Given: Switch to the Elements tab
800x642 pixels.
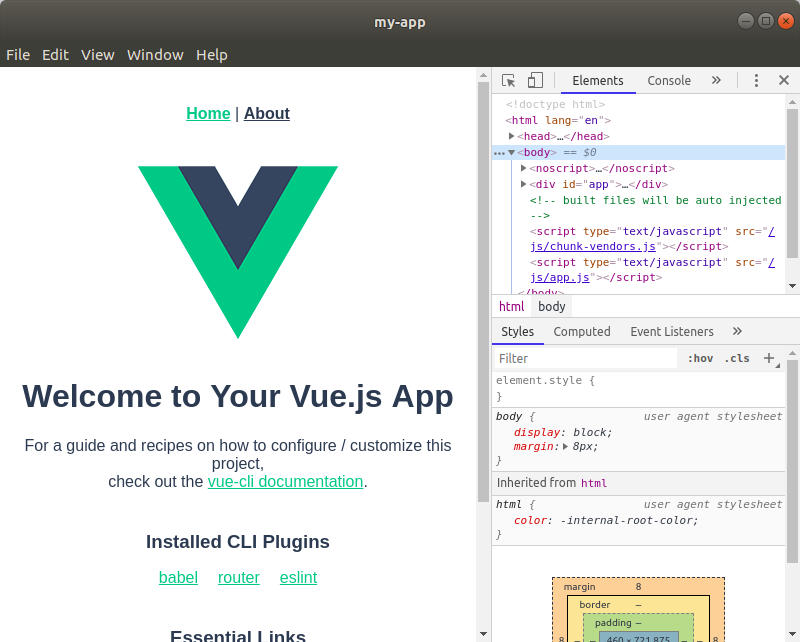Looking at the screenshot, I should coord(598,81).
